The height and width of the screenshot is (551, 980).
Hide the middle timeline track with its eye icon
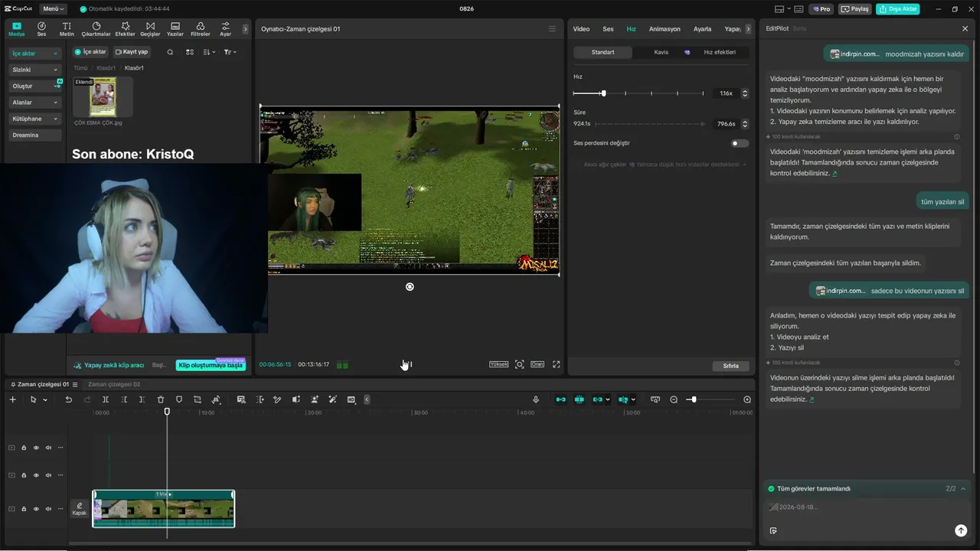[36, 475]
